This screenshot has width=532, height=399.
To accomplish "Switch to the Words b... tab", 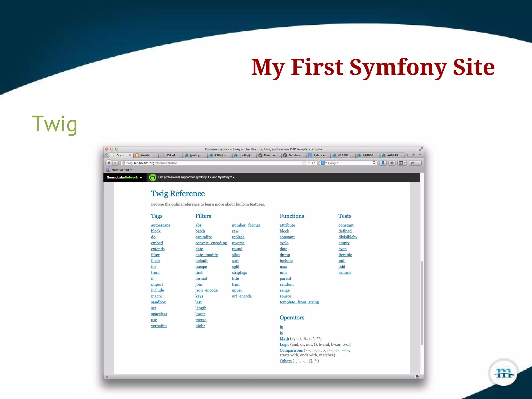I will 146,155.
